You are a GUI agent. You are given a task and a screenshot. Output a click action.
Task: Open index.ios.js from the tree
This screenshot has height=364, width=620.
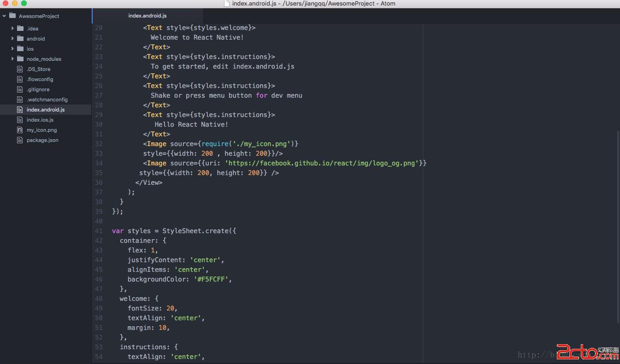(x=40, y=120)
